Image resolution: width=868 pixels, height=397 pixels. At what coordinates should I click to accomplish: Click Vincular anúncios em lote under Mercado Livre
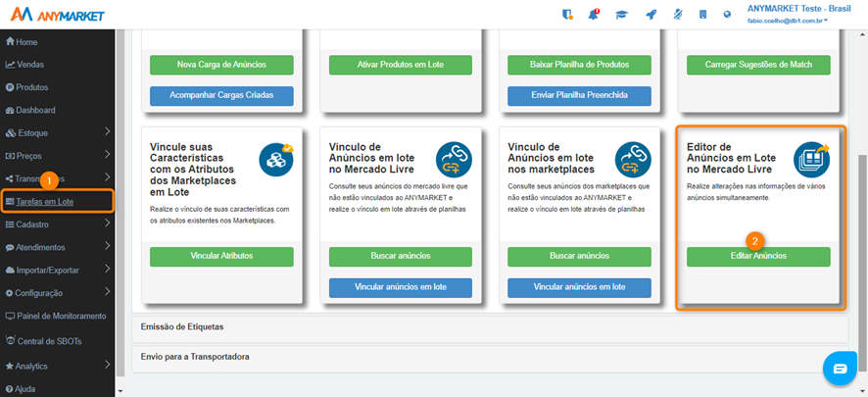coord(401,287)
